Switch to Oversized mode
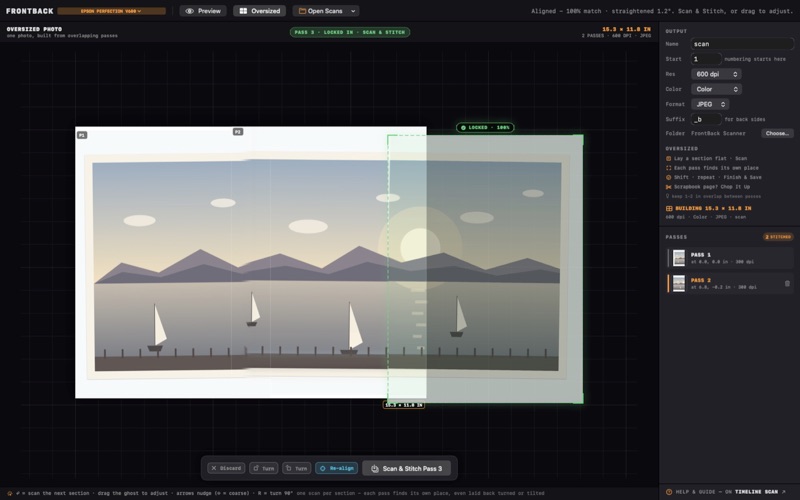Viewport: 800px width, 500px height. pyautogui.click(x=260, y=11)
